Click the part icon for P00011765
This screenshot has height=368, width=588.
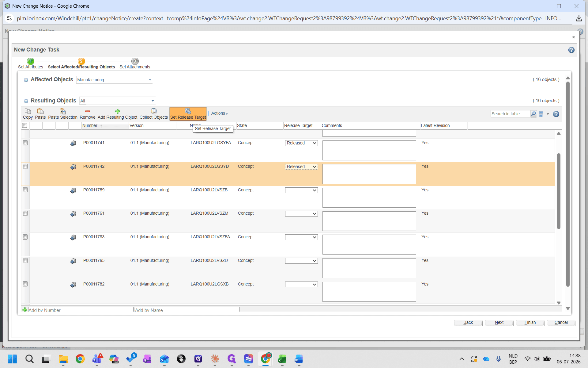(73, 261)
